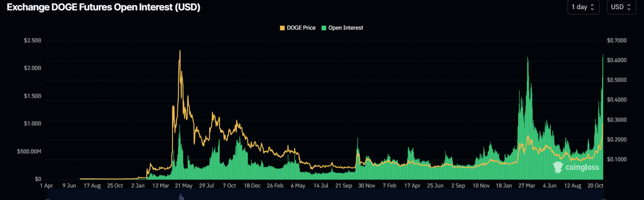Screen dimensions: 644x200
Task: Click the $1.00B left axis label
Action: 32,124
